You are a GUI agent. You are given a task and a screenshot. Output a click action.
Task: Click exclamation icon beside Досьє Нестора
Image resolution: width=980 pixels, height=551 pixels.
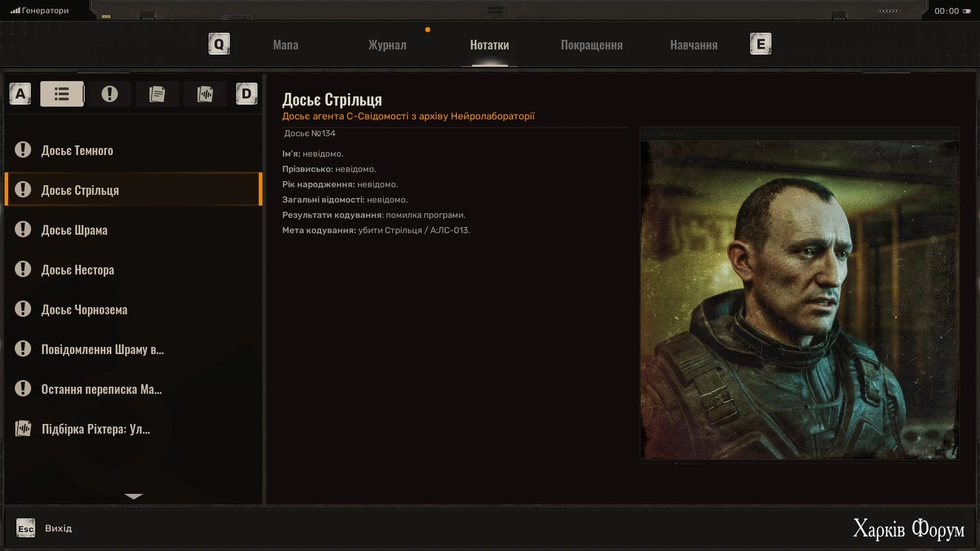23,269
